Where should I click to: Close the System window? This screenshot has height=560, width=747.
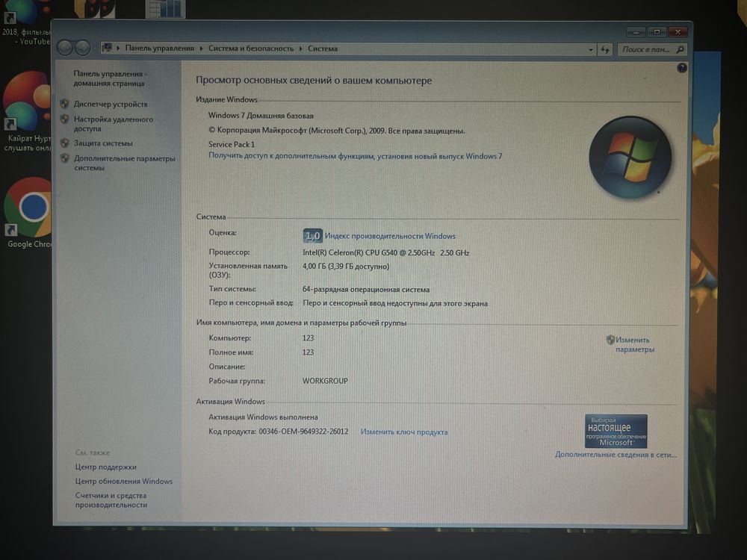point(678,32)
